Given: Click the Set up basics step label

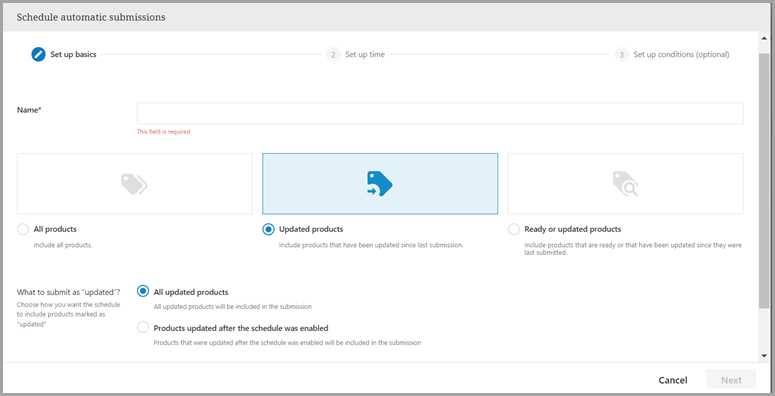Looking at the screenshot, I should pyautogui.click(x=73, y=54).
